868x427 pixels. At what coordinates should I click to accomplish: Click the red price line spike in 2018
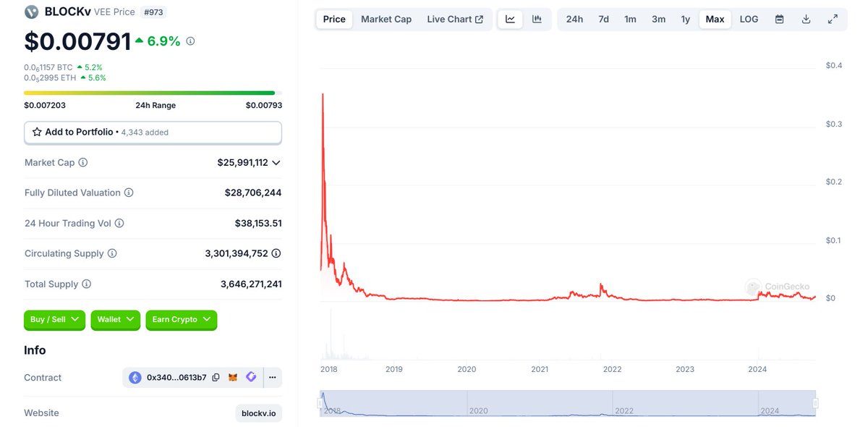323,95
